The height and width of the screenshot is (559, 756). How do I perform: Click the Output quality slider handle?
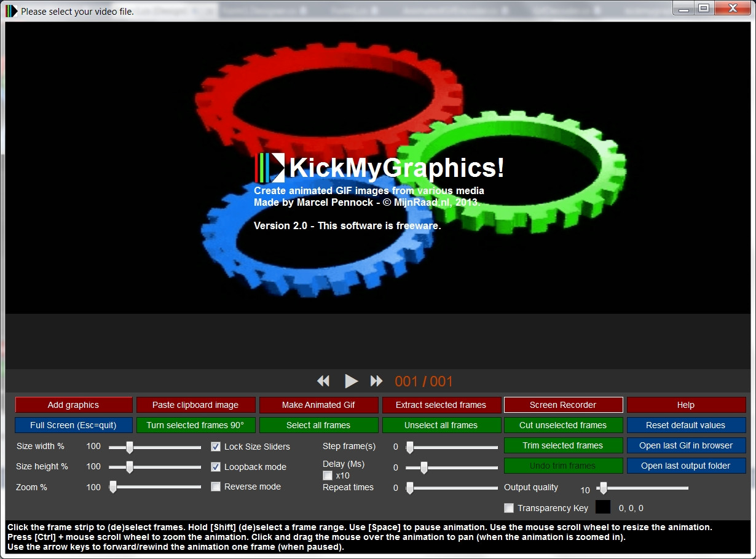pyautogui.click(x=603, y=488)
